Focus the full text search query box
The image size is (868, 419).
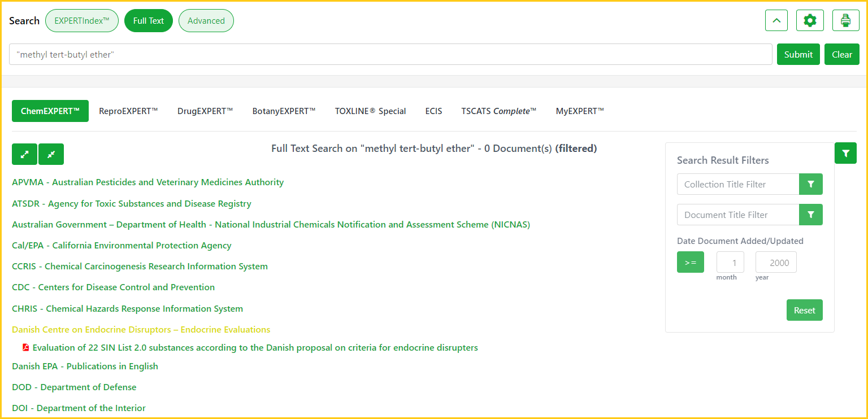390,55
